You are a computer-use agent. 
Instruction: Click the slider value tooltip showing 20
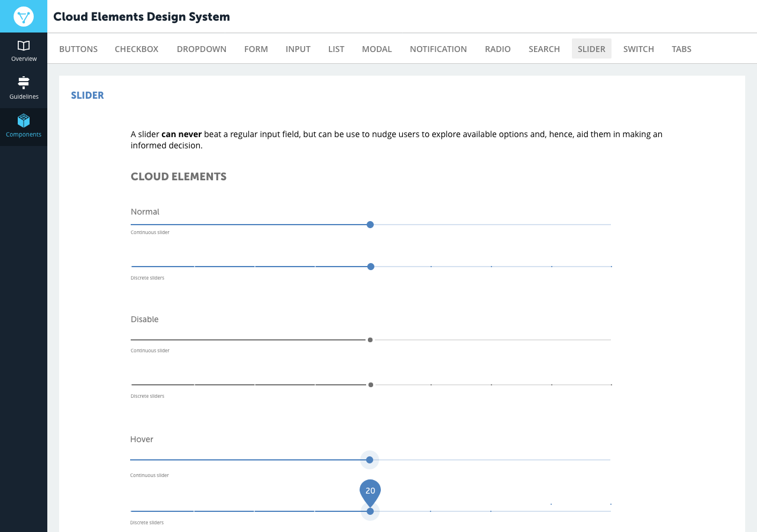pos(370,492)
